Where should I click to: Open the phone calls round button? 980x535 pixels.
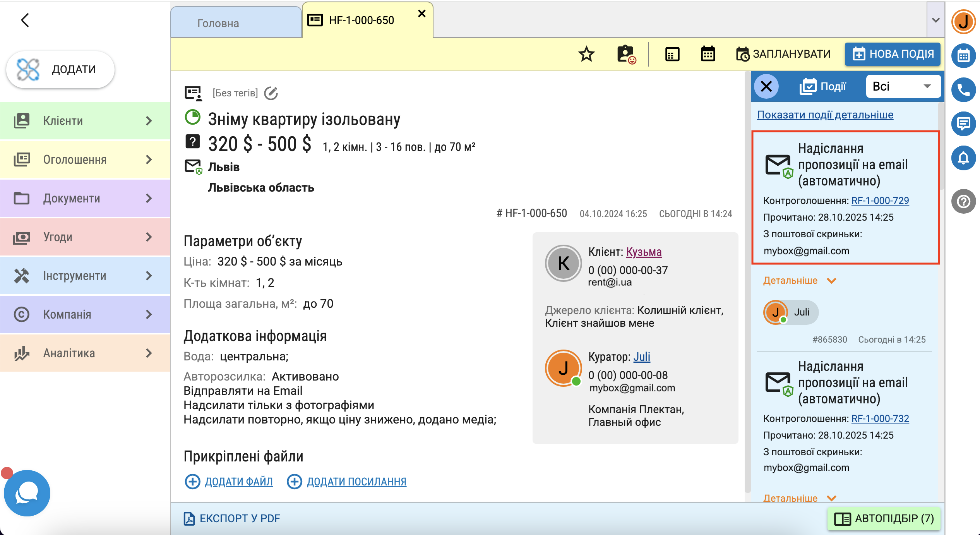pos(963,90)
